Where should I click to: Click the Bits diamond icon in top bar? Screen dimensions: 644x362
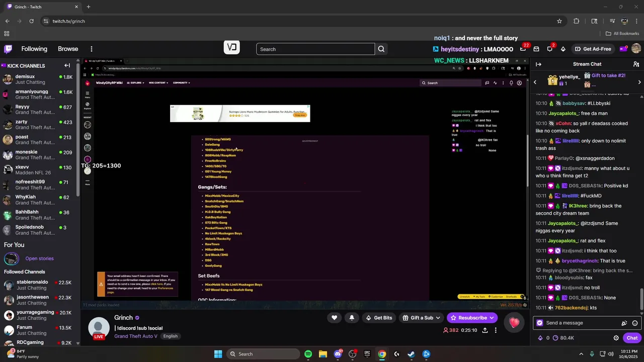(563, 49)
